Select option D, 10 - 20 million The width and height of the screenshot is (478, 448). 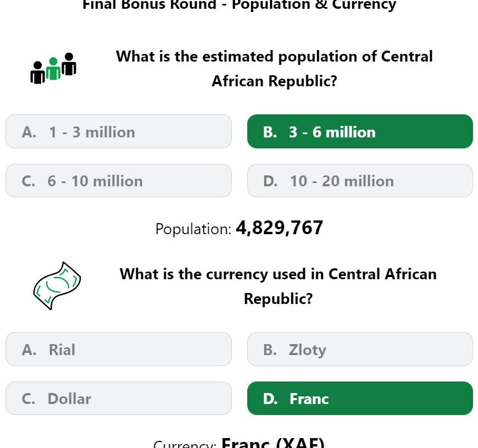(360, 181)
